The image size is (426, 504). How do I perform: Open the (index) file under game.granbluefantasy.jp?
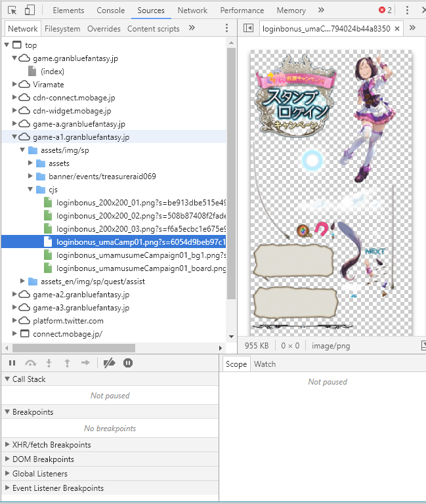(52, 72)
